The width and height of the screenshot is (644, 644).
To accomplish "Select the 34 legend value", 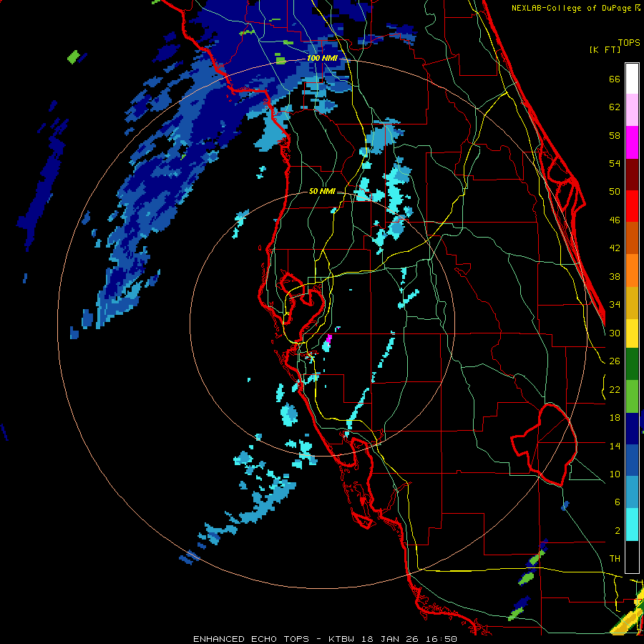I will coord(615,305).
